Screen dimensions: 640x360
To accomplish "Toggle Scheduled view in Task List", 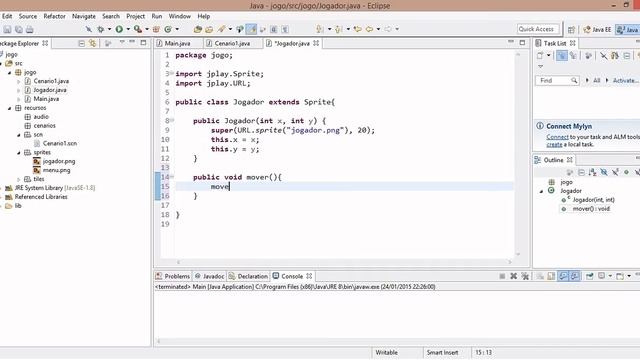I will click(x=573, y=56).
